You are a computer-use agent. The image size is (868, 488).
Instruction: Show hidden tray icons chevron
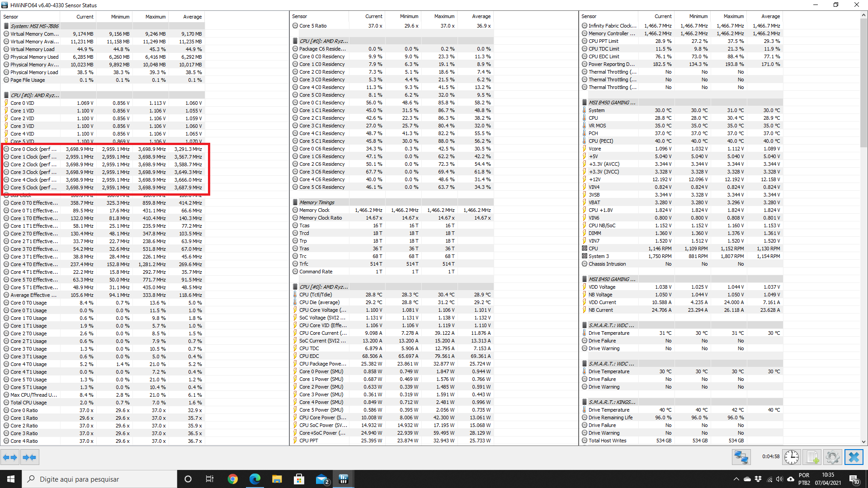736,479
